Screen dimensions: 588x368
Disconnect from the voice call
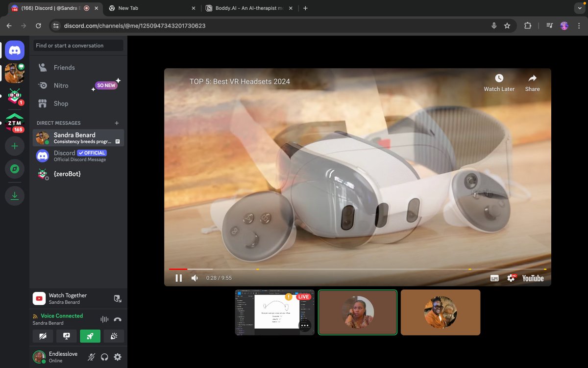click(118, 319)
